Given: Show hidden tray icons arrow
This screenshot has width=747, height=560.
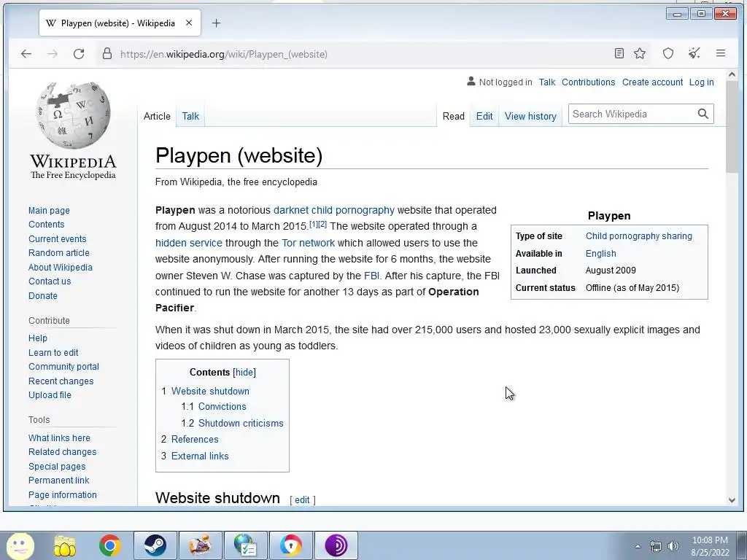Looking at the screenshot, I should click(x=638, y=546).
